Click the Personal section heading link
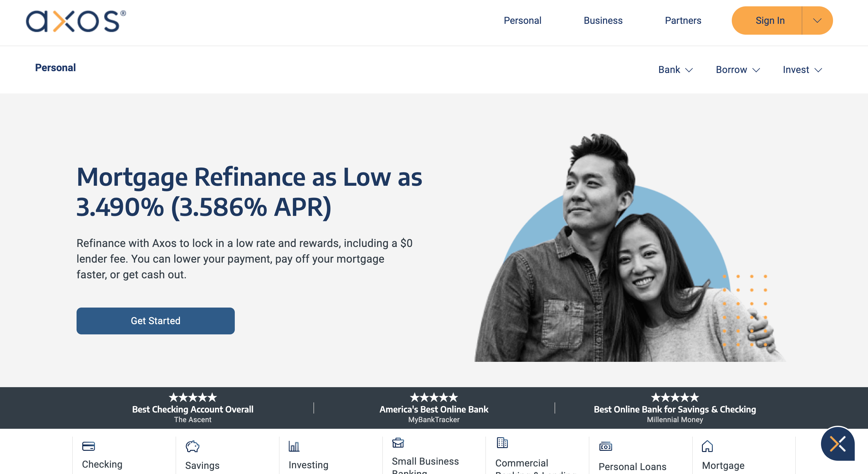 tap(55, 68)
